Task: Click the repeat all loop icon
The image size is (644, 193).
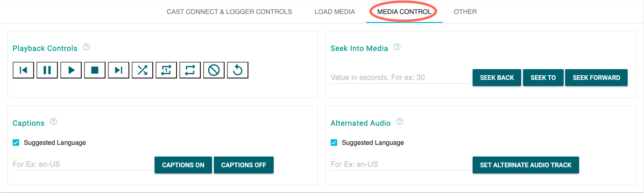Action: [190, 70]
